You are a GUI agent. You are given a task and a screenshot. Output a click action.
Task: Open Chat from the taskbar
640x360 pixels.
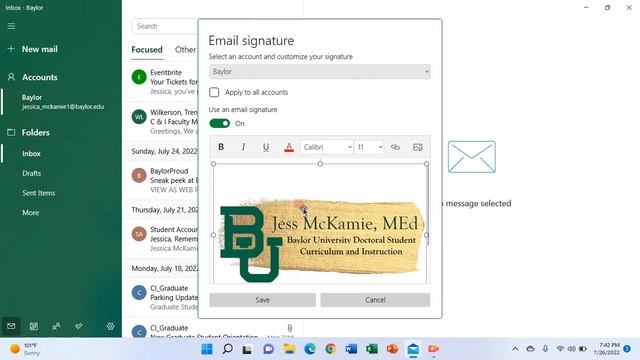tap(269, 349)
